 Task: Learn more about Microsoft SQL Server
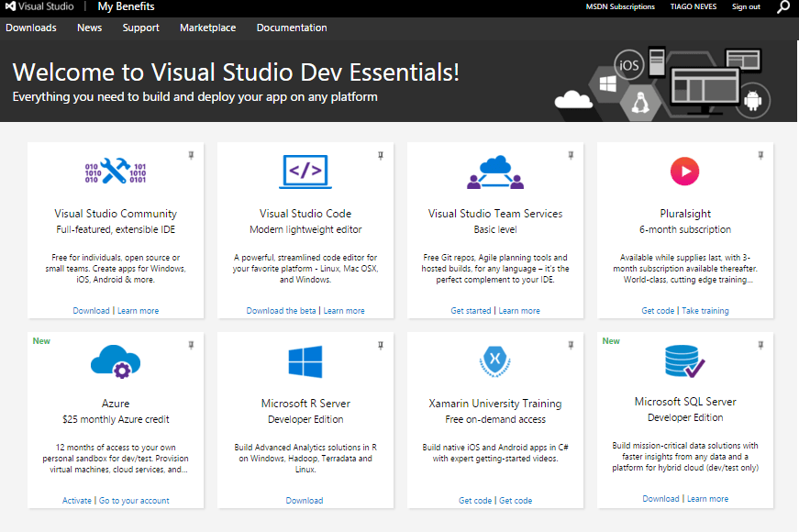coord(708,499)
